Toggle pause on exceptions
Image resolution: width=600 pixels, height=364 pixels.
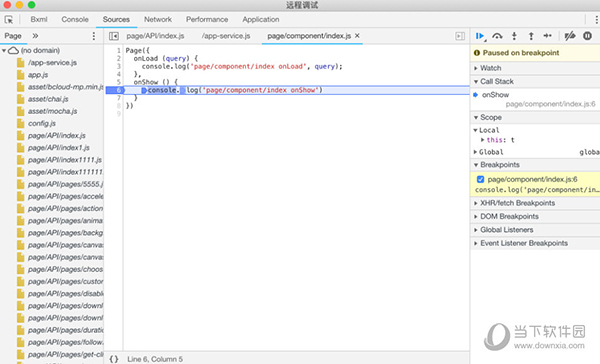click(x=587, y=36)
